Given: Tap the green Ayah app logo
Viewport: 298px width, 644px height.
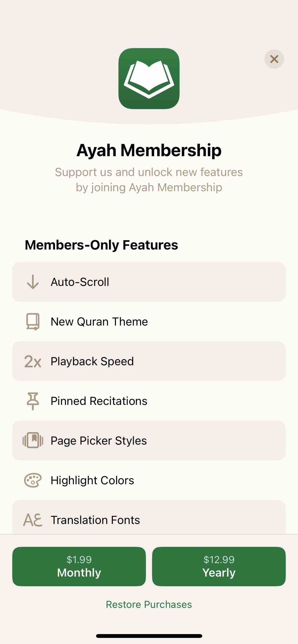Looking at the screenshot, I should (x=149, y=79).
